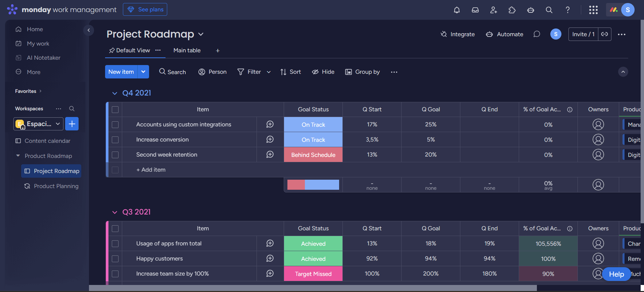Open the notifications bell icon
Image resolution: width=644 pixels, height=292 pixels.
click(x=457, y=10)
